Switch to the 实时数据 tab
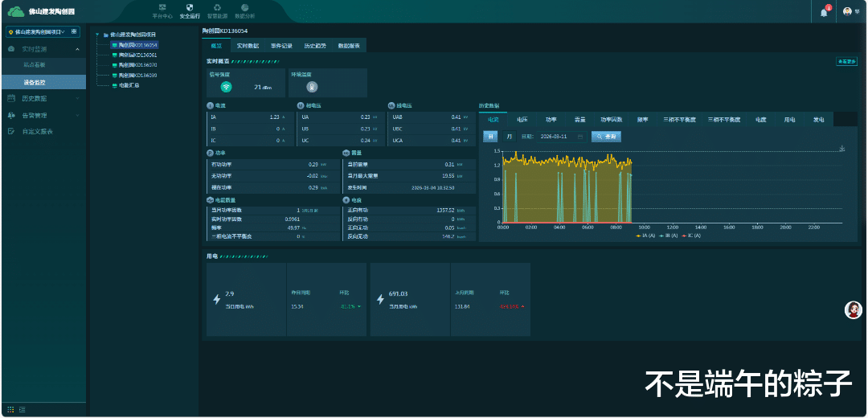 (248, 46)
